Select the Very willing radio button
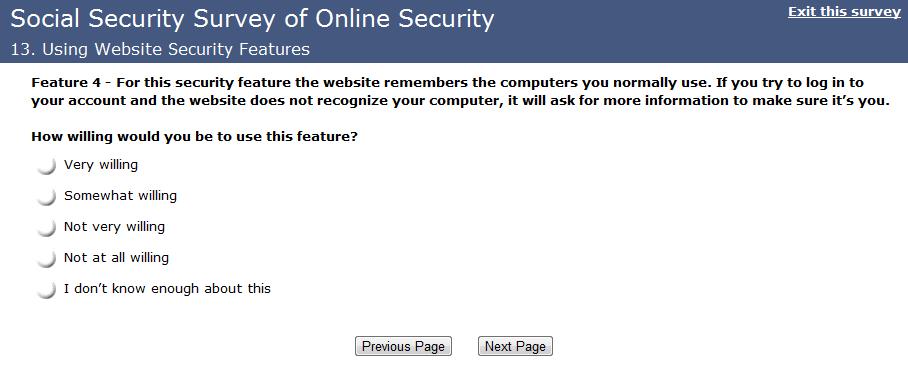Image resolution: width=908 pixels, height=388 pixels. click(x=46, y=166)
